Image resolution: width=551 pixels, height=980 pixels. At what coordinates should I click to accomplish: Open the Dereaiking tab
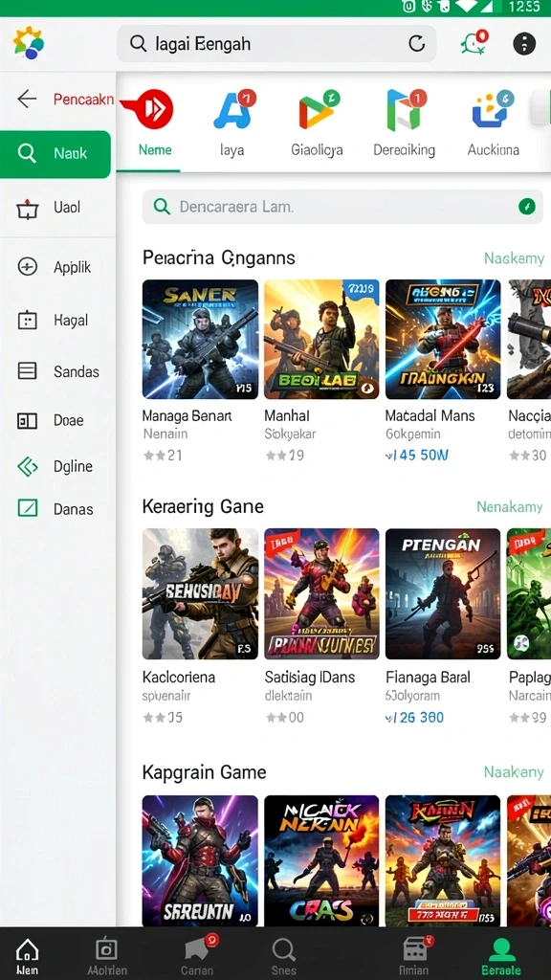point(404,123)
